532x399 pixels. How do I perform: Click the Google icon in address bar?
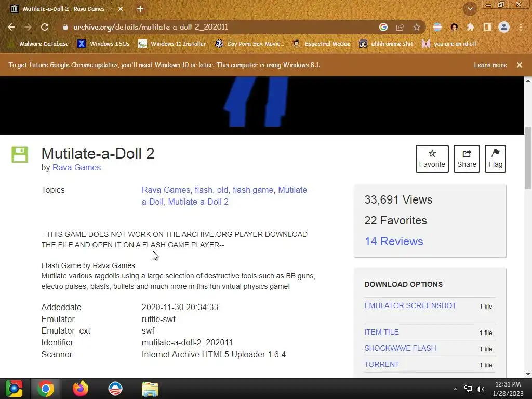383,27
